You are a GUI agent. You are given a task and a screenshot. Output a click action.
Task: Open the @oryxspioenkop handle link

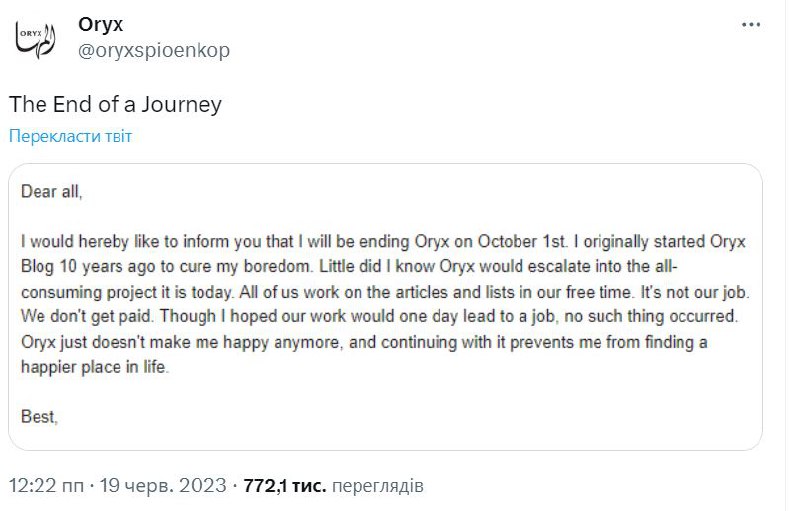153,50
